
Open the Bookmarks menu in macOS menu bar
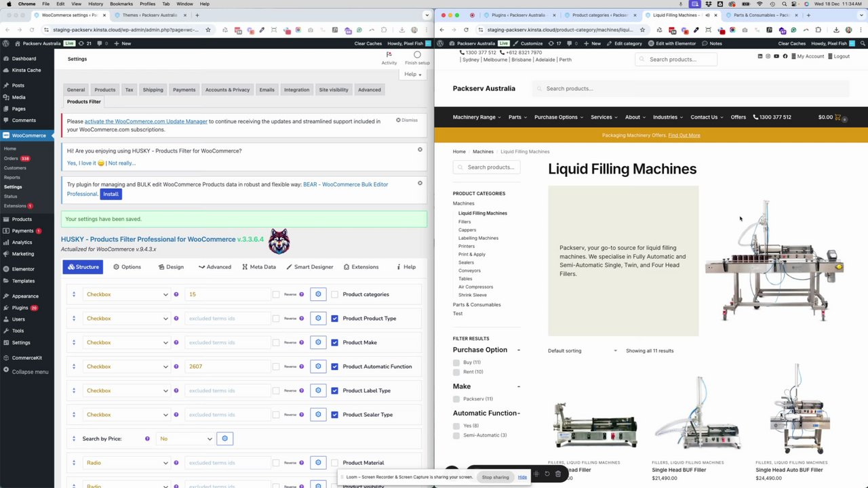pyautogui.click(x=121, y=4)
